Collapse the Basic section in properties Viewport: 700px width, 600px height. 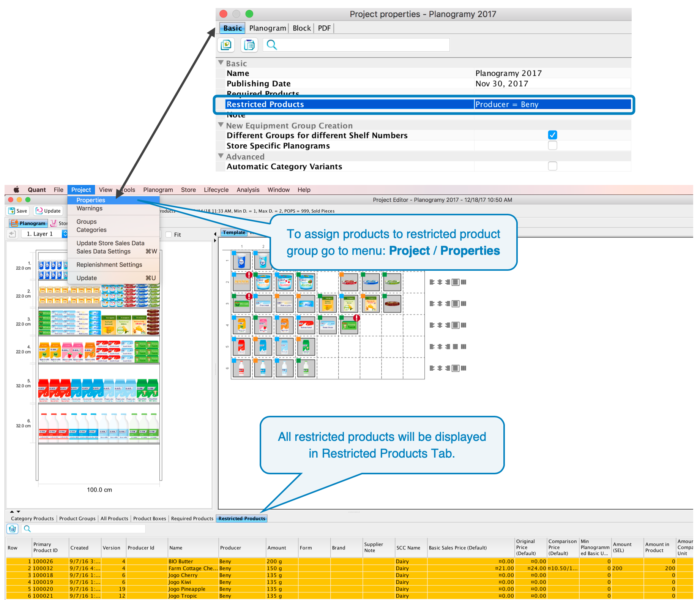221,63
